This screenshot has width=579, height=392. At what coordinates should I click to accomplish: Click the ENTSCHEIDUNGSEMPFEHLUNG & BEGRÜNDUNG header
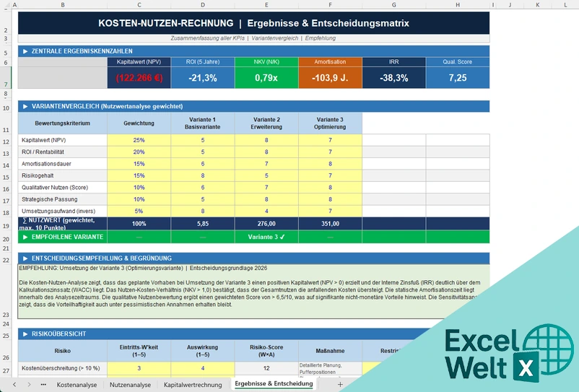253,258
